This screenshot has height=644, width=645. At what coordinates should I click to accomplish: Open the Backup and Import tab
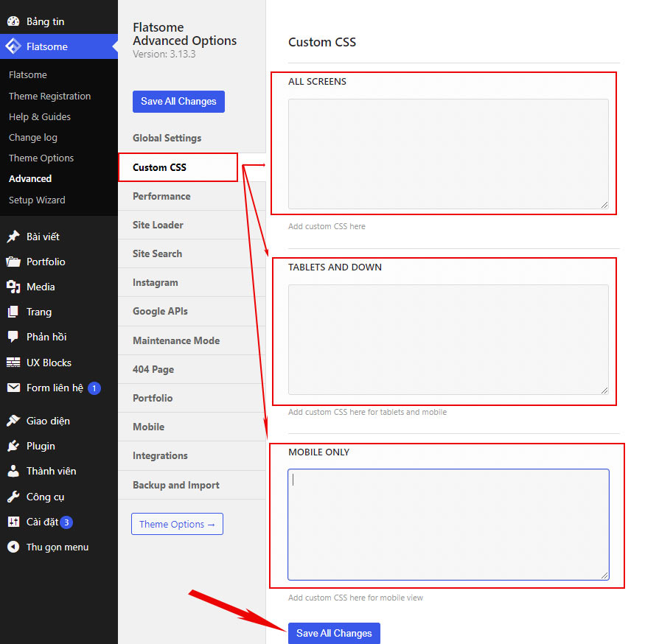pyautogui.click(x=176, y=485)
